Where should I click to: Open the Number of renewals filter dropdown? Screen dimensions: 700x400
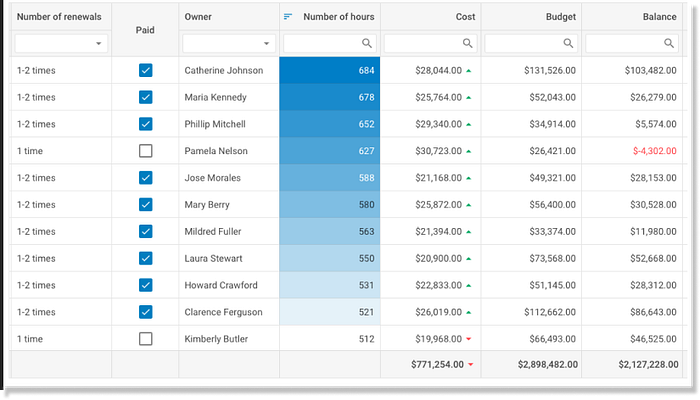click(98, 43)
